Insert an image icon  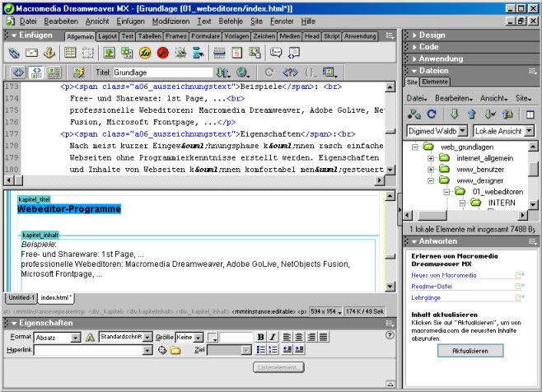[x=110, y=53]
